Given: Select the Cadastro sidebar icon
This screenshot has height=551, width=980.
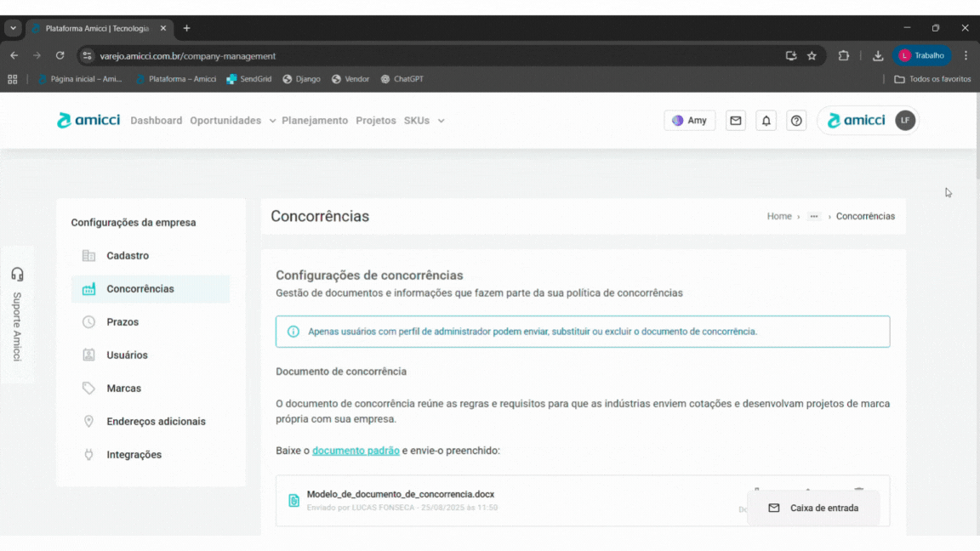Looking at the screenshot, I should pos(89,255).
